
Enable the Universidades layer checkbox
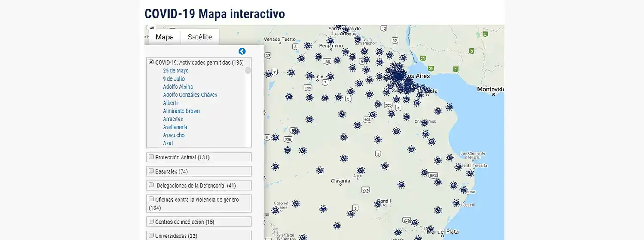pyautogui.click(x=151, y=235)
